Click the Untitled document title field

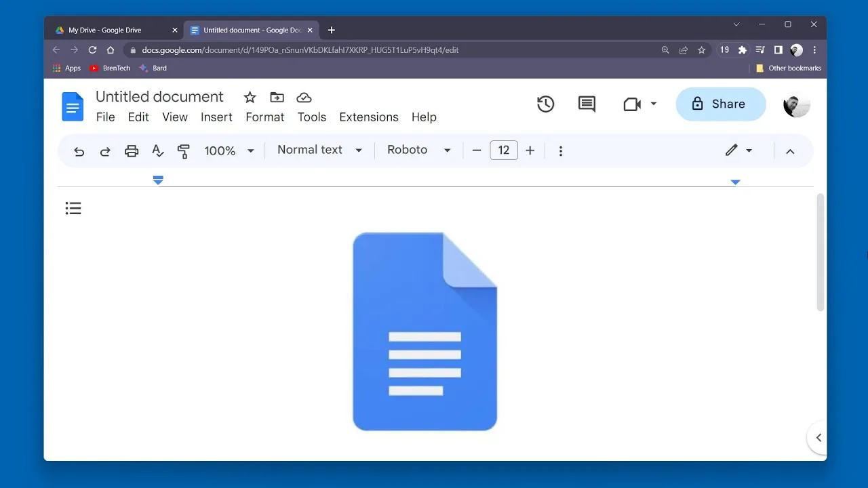(x=159, y=97)
